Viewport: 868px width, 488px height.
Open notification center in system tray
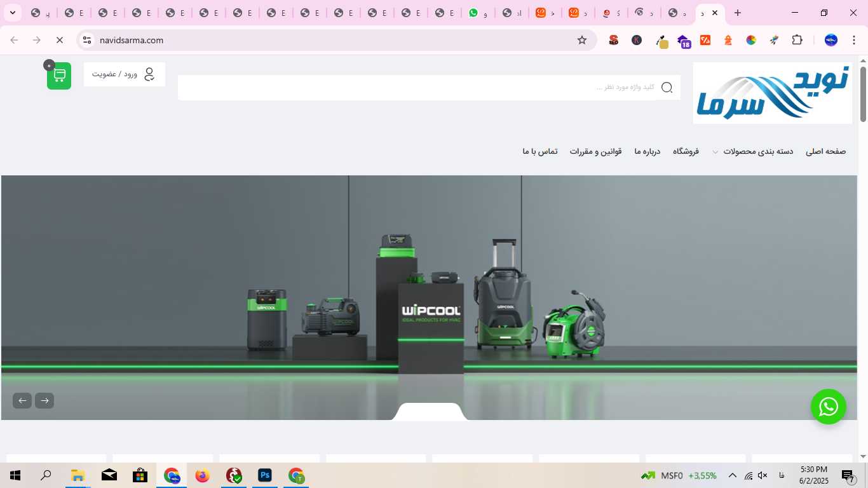pos(848,475)
